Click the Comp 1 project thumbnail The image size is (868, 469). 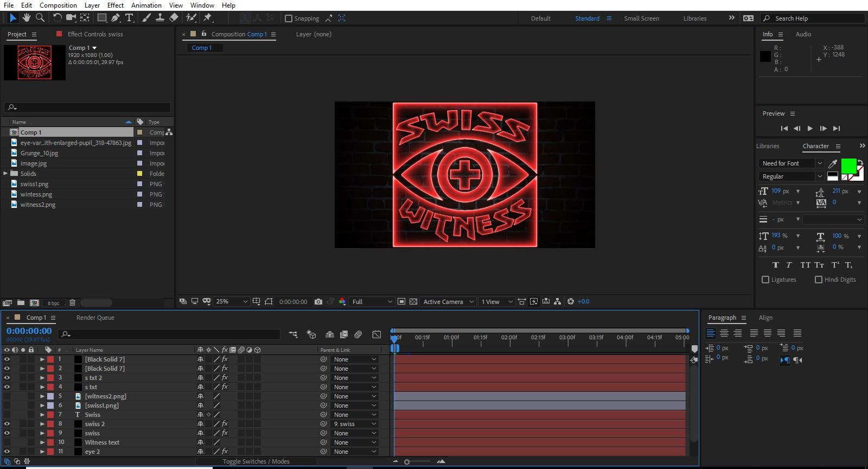click(x=35, y=62)
